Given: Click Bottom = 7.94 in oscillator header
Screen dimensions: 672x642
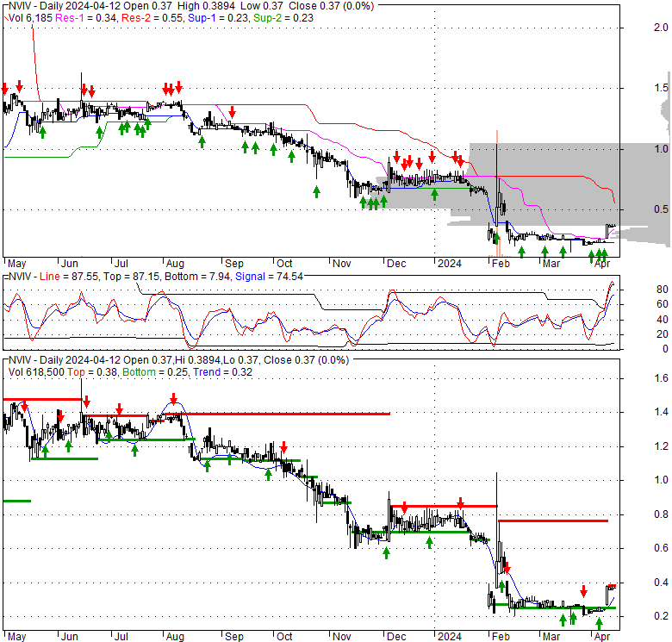Looking at the screenshot, I should 197,277.
